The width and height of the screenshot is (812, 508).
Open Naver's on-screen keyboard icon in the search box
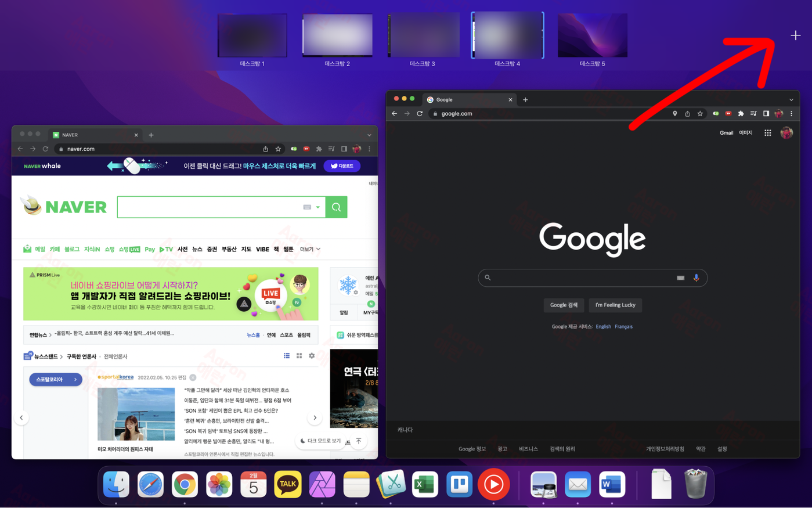(307, 207)
